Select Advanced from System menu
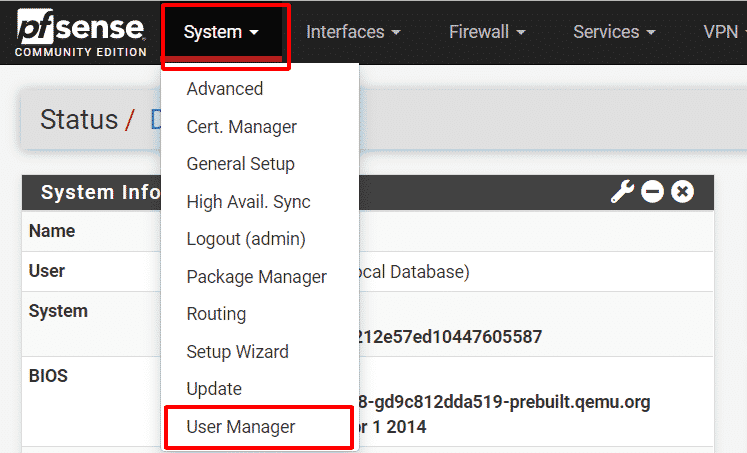Screen dimensions: 747x453 click(225, 89)
